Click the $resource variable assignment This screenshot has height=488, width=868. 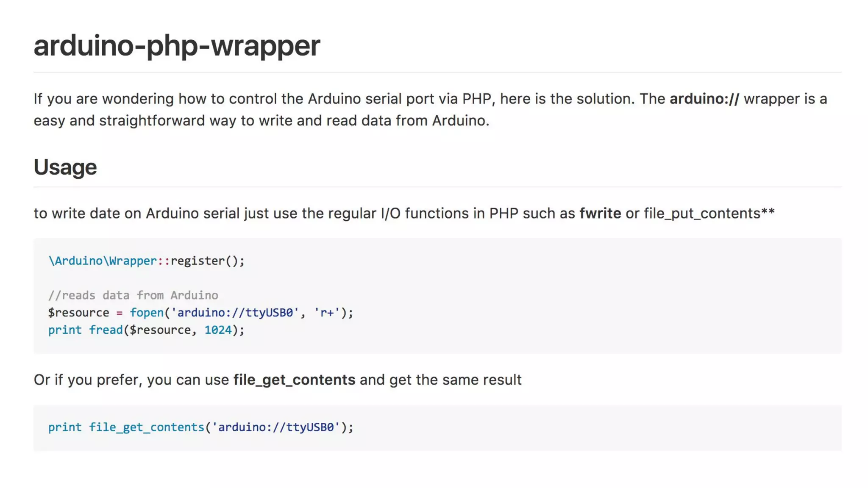click(78, 313)
